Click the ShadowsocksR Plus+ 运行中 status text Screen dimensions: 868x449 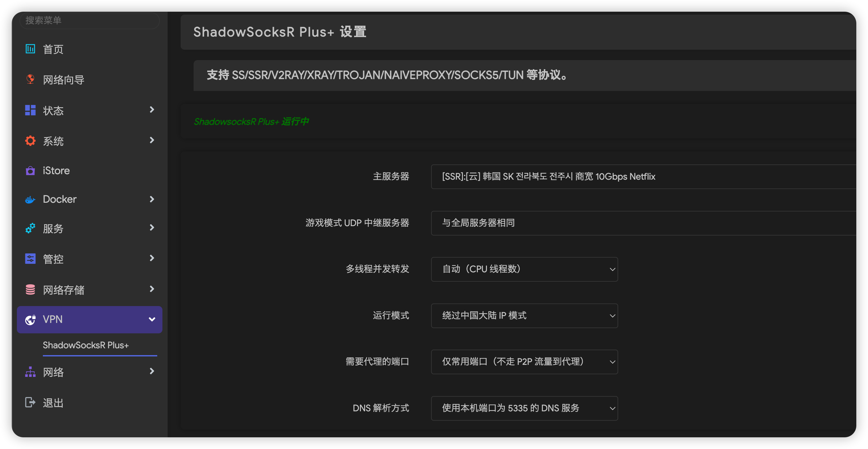[251, 122]
